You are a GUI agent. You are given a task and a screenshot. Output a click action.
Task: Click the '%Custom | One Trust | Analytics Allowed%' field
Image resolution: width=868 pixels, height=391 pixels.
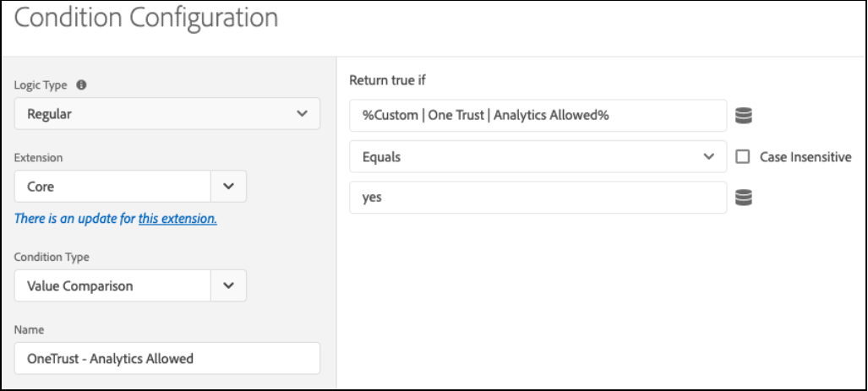(x=538, y=116)
